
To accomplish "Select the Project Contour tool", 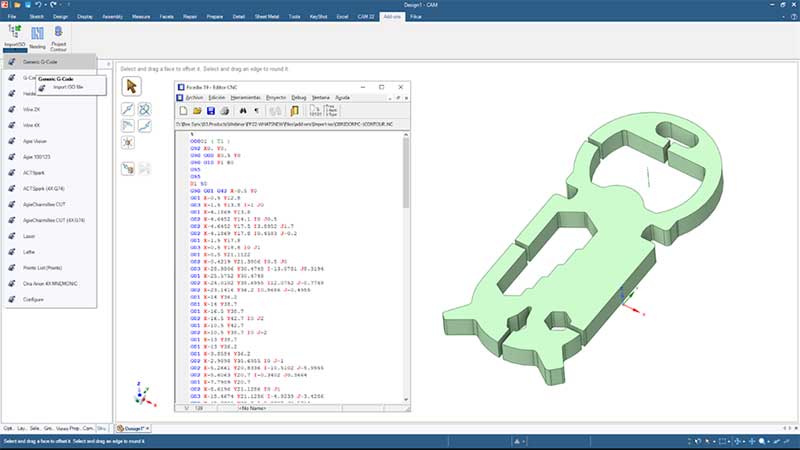I will [x=59, y=36].
